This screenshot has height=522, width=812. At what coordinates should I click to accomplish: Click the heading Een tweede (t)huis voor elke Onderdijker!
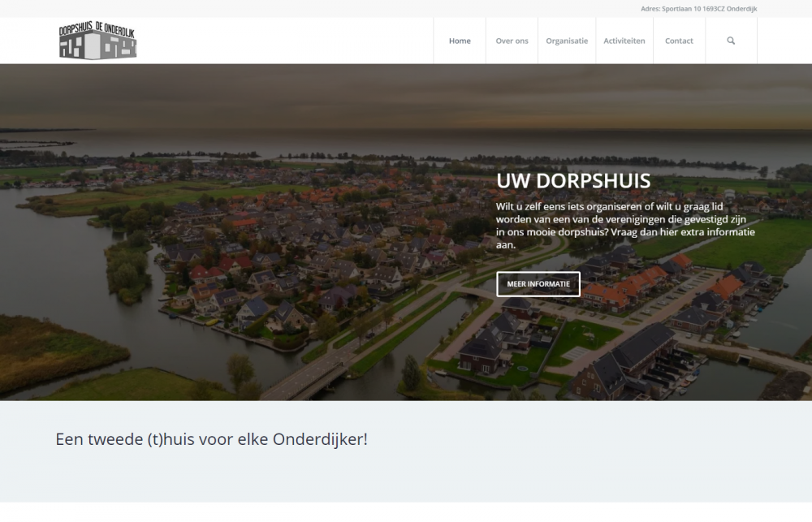coord(211,439)
